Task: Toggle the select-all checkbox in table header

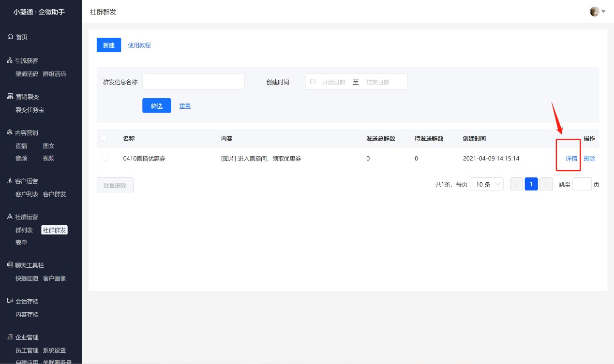Action: (x=104, y=138)
